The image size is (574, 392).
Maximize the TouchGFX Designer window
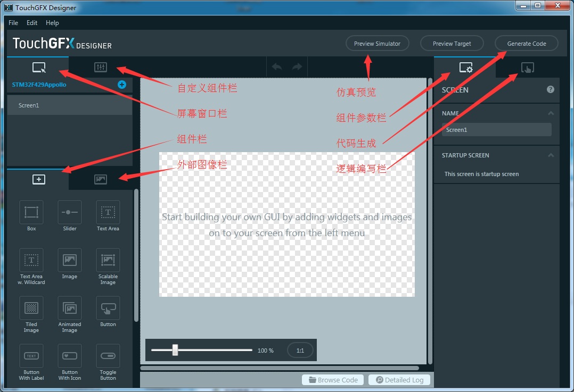(538, 5)
